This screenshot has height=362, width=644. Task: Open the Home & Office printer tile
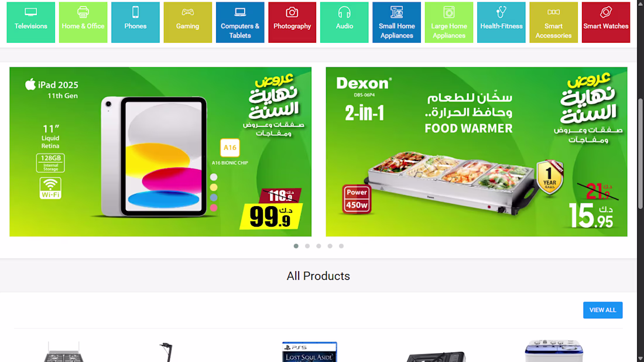coord(83,22)
